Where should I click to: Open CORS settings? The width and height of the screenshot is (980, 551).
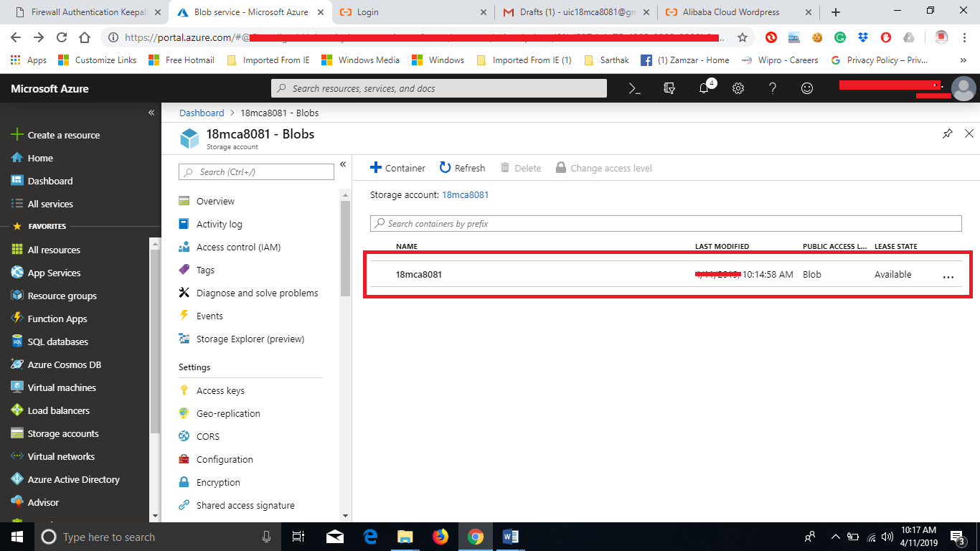tap(199, 436)
